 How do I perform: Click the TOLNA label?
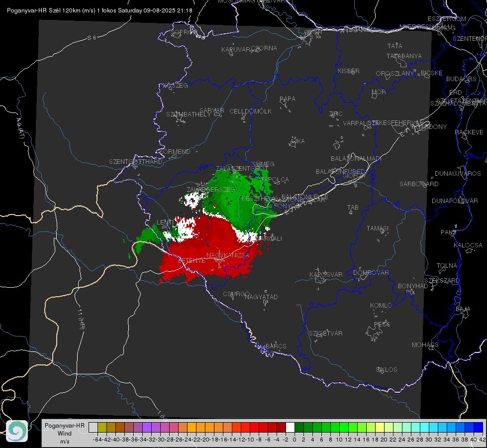click(447, 266)
